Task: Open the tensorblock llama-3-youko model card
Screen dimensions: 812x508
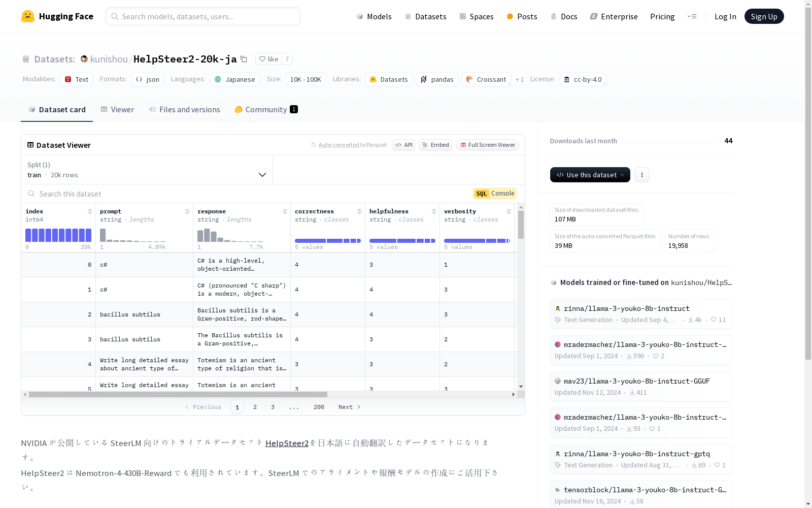Action: pos(641,495)
